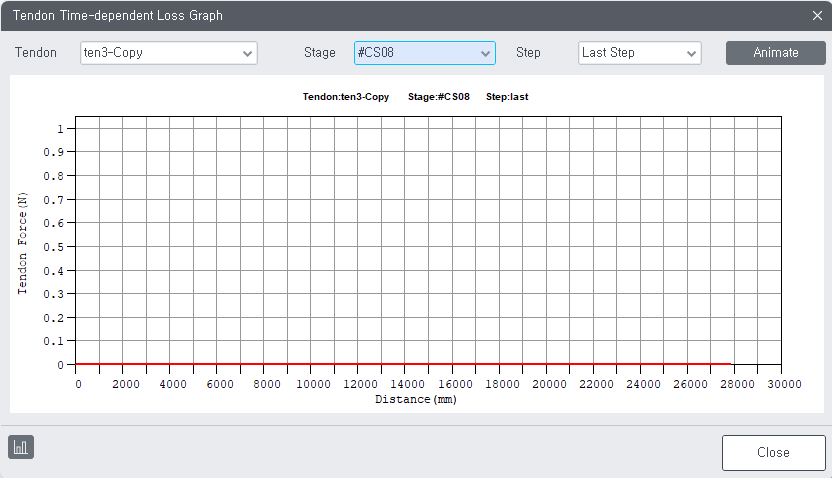The height and width of the screenshot is (478, 832).
Task: Click the 14000 x-axis tick label
Action: pos(408,384)
